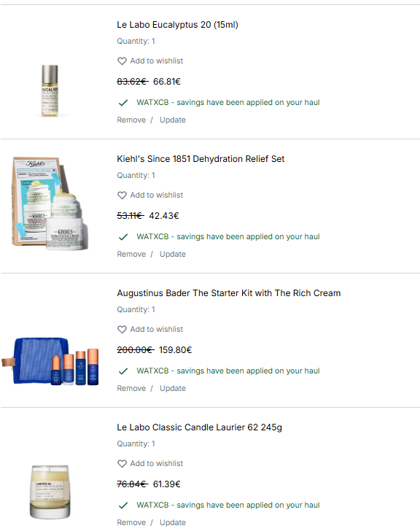The image size is (420, 531).
Task: Remove Le Labo Eucalyptus 20 from basket
Action: coord(131,120)
